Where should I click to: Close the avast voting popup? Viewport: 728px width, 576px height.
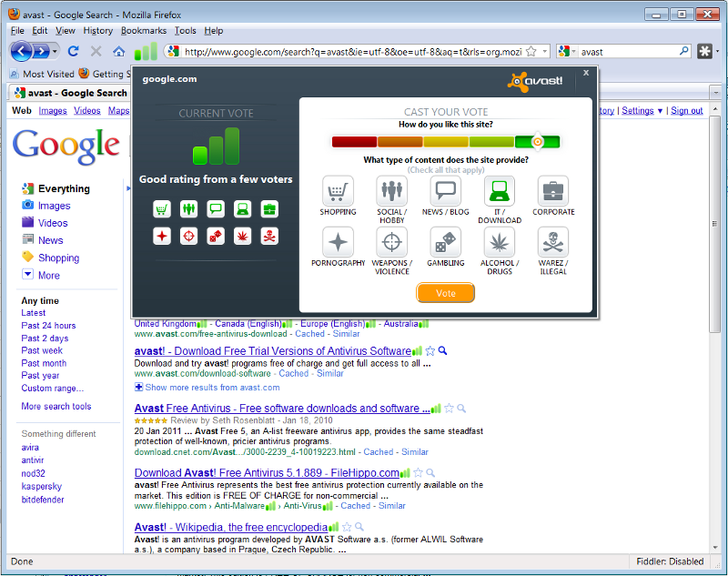(586, 73)
